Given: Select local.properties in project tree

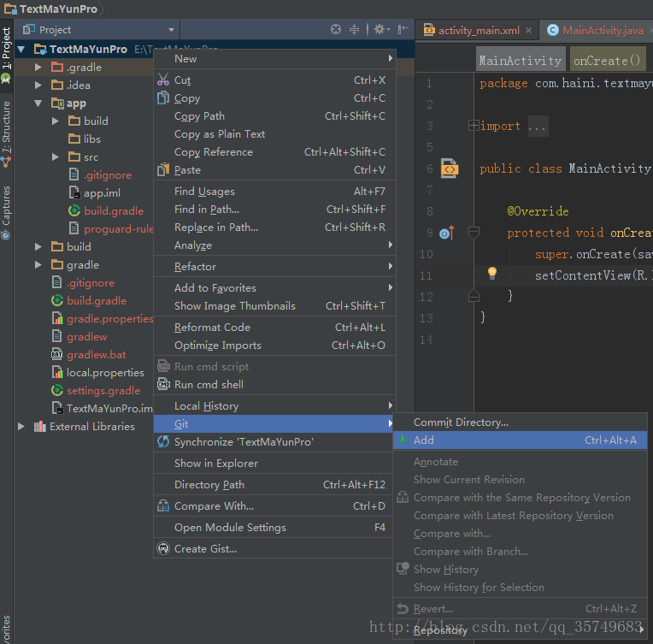Looking at the screenshot, I should click(x=105, y=372).
